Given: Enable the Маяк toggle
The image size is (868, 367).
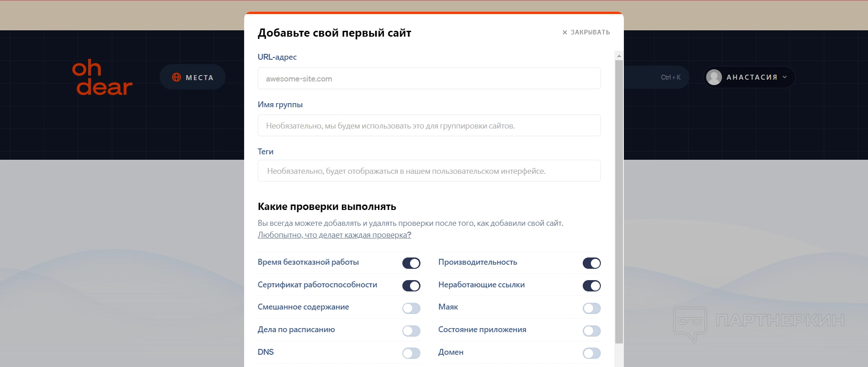Looking at the screenshot, I should tap(591, 309).
